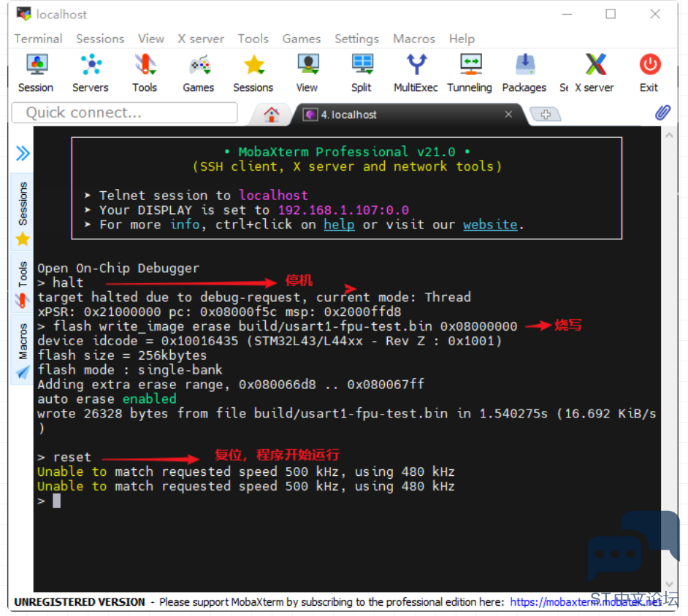The width and height of the screenshot is (688, 616).
Task: Select the '4. localhost' terminal tab
Action: 408,115
